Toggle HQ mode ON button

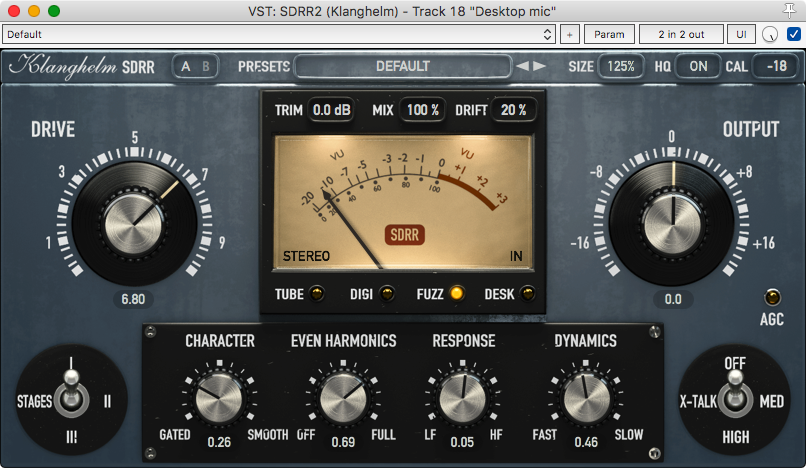point(698,66)
